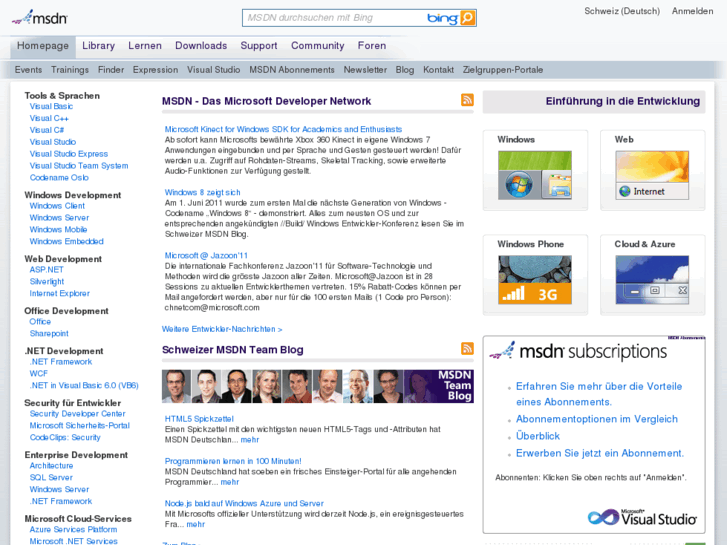Click Erwerben Sie jetzt ein Abonnement
The image size is (727, 545).
point(600,453)
